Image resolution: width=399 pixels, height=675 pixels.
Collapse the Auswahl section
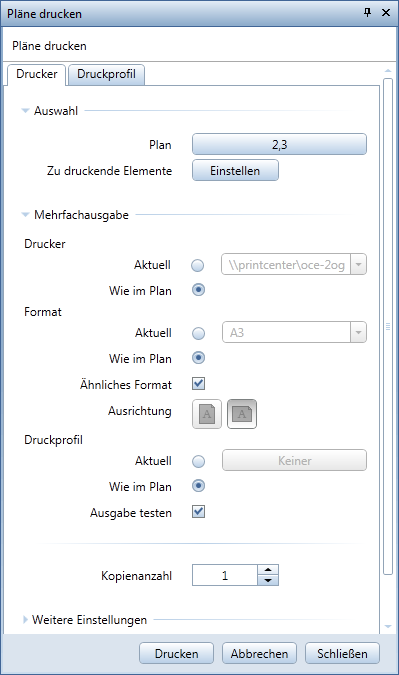click(x=25, y=111)
